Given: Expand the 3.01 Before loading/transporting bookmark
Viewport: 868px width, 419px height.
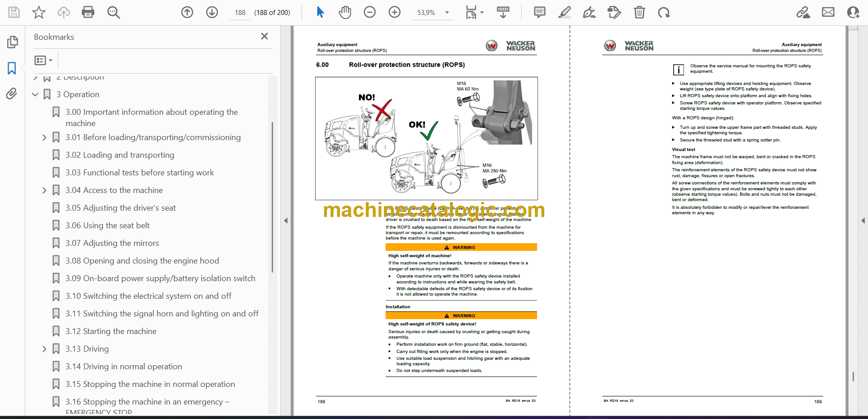Looking at the screenshot, I should (x=44, y=137).
